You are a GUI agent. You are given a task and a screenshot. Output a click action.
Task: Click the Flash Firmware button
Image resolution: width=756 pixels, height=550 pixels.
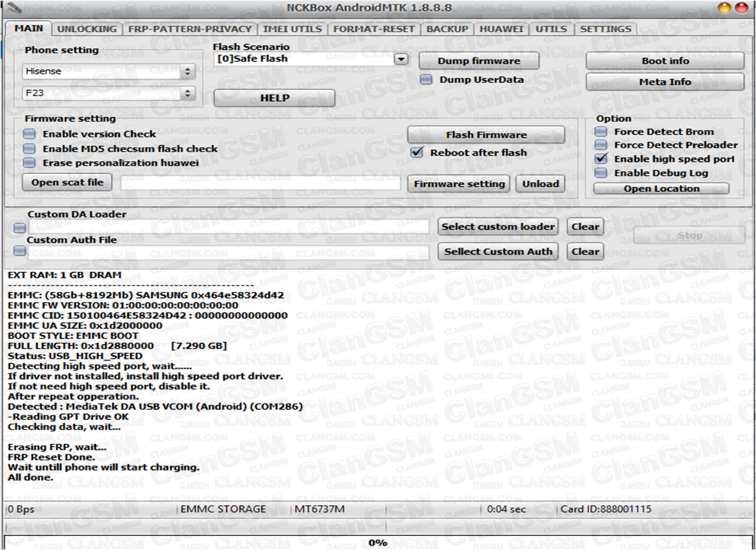486,135
